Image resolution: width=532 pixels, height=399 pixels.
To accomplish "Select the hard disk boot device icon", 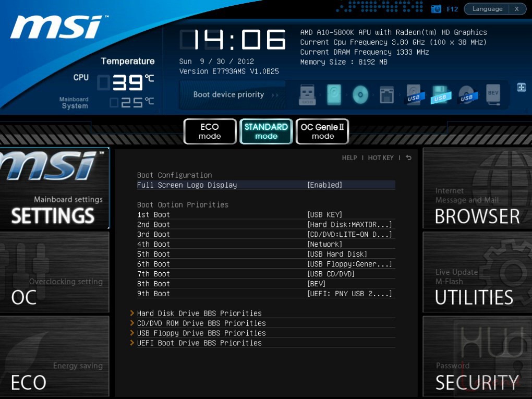I will 334,94.
